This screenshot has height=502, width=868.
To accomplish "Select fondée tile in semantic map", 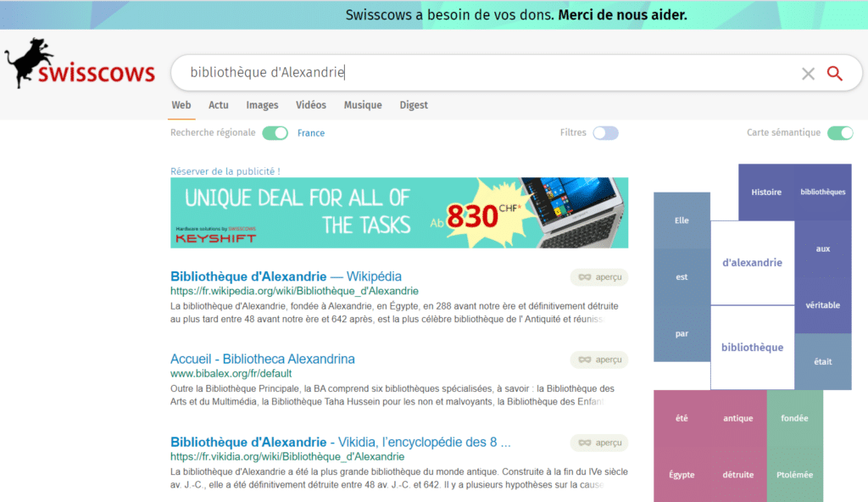I will pos(794,418).
